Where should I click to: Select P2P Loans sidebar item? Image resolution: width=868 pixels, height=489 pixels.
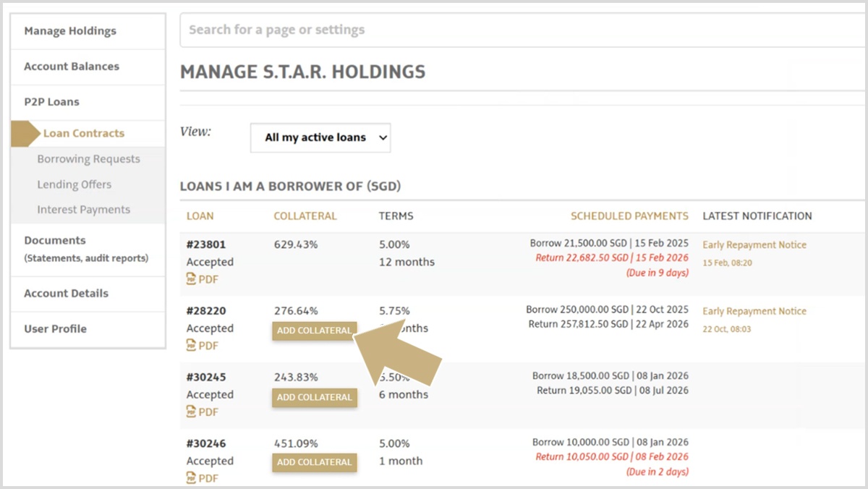coord(52,102)
